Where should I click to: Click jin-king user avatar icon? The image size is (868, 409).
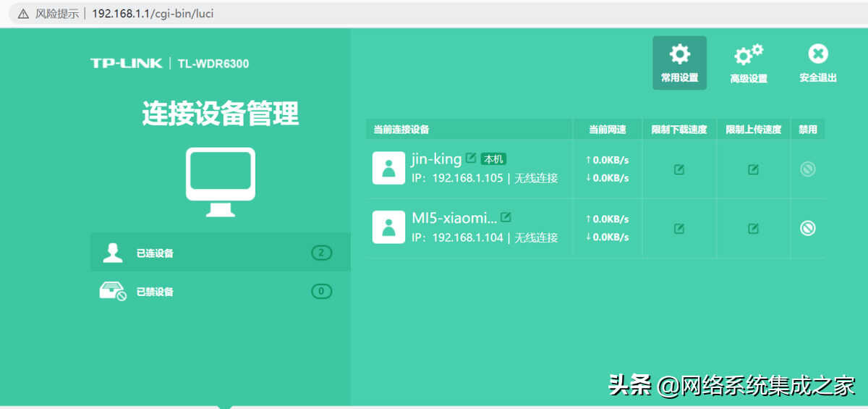tap(388, 168)
